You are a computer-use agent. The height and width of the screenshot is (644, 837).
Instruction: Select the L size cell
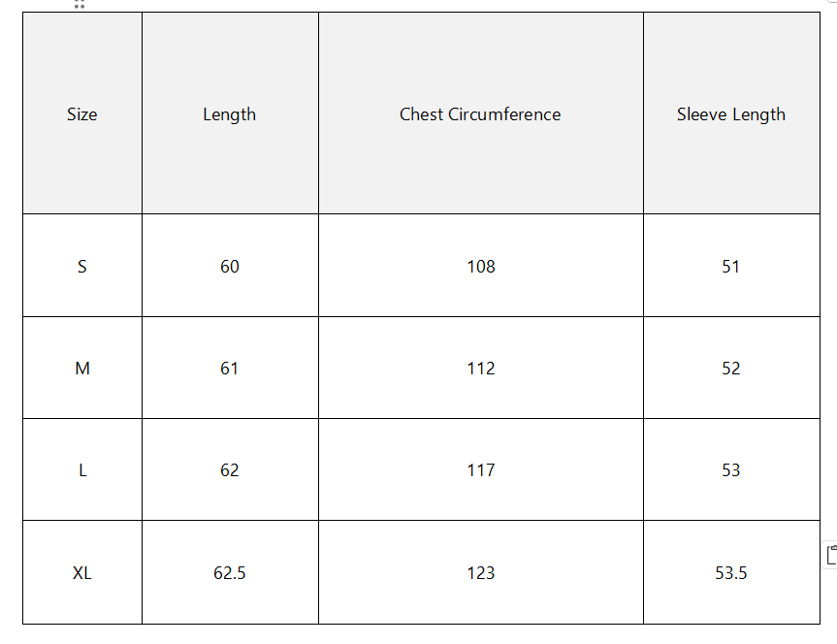tap(82, 470)
